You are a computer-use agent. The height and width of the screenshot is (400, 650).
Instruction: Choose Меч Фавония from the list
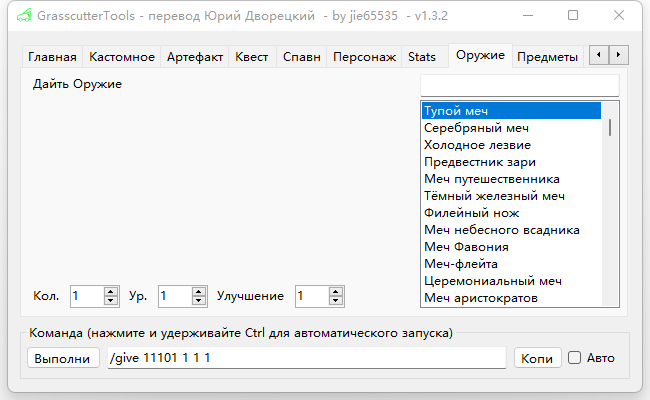pyautogui.click(x=466, y=247)
